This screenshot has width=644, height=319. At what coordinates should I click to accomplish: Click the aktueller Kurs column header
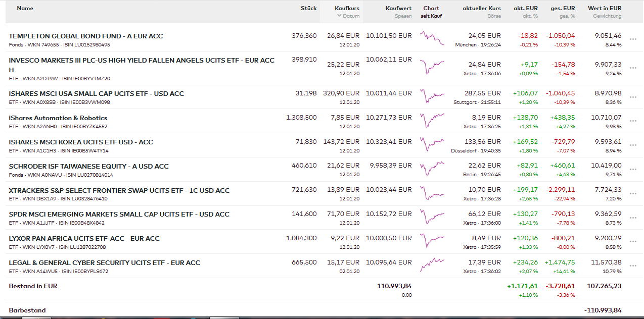coord(482,8)
